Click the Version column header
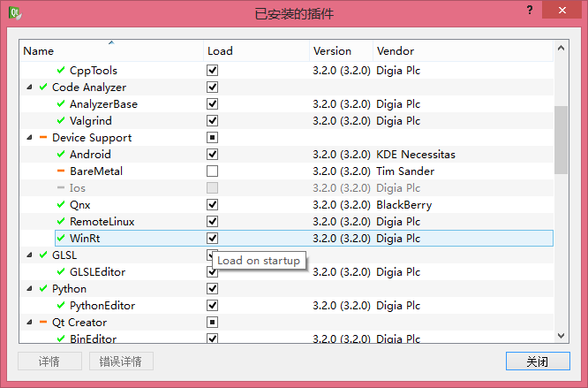Image resolution: width=588 pixels, height=388 pixels. pyautogui.click(x=342, y=50)
